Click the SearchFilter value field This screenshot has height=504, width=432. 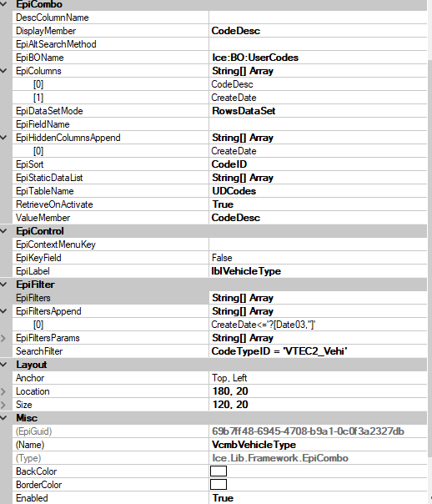[x=318, y=351]
